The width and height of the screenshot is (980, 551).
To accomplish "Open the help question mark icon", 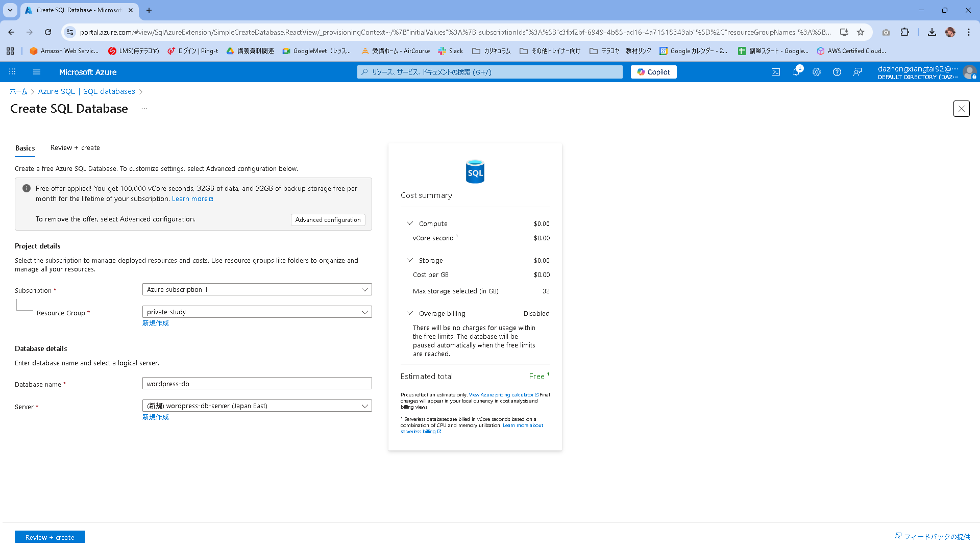I will pos(837,72).
